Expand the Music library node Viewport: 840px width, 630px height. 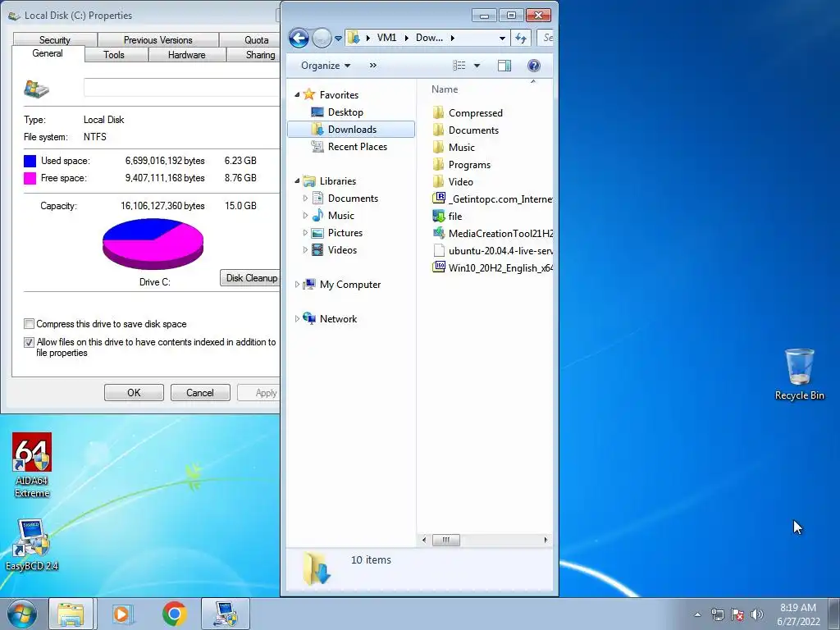pyautogui.click(x=305, y=216)
